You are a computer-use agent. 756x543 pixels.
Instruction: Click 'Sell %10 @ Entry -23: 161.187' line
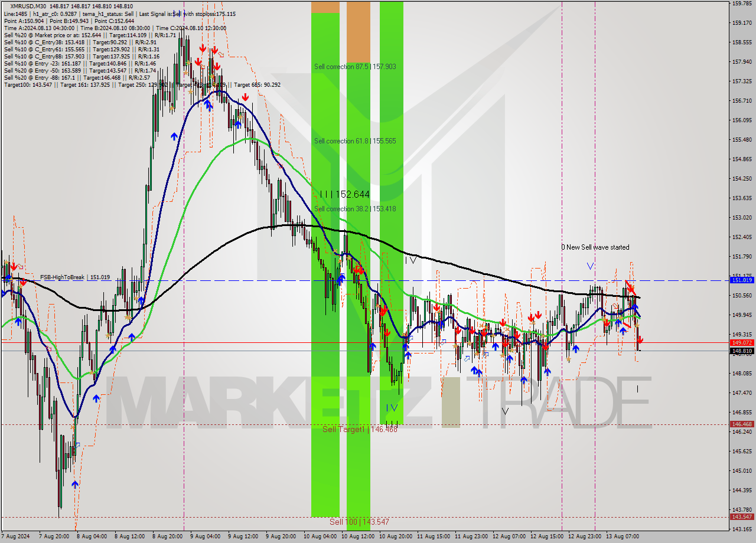(80, 63)
